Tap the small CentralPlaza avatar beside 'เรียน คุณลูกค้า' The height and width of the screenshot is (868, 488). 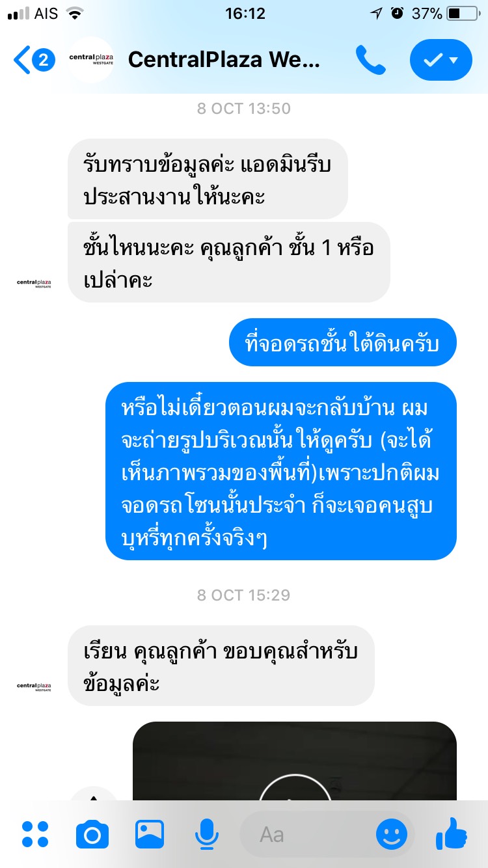point(34,686)
